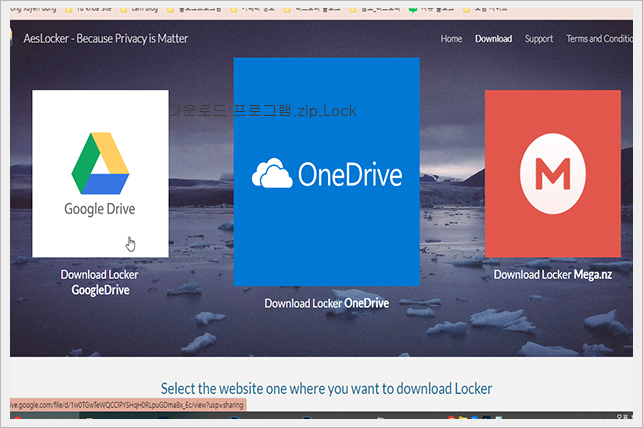Screen dimensions: 643x428
Task: Click the 'Download Locker OneDrive' caption
Action: point(326,303)
